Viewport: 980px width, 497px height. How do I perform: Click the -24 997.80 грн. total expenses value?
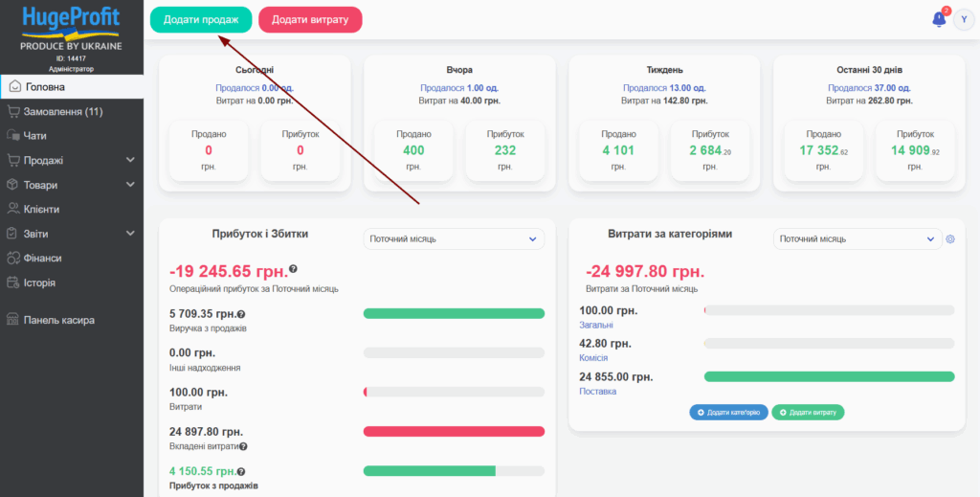(x=645, y=272)
